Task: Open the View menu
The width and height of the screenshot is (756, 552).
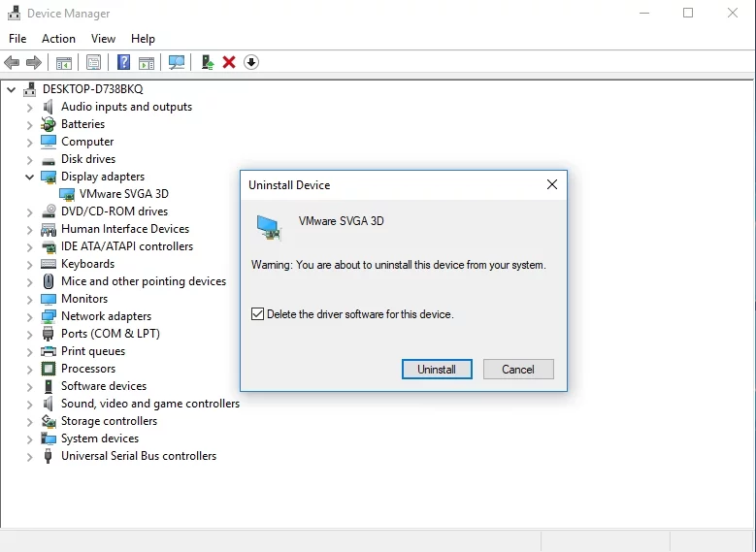Action: click(103, 39)
